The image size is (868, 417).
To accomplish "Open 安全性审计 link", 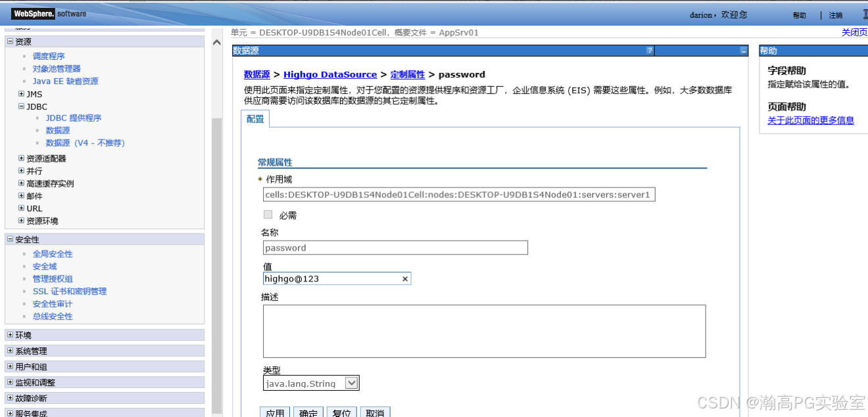I will (53, 304).
